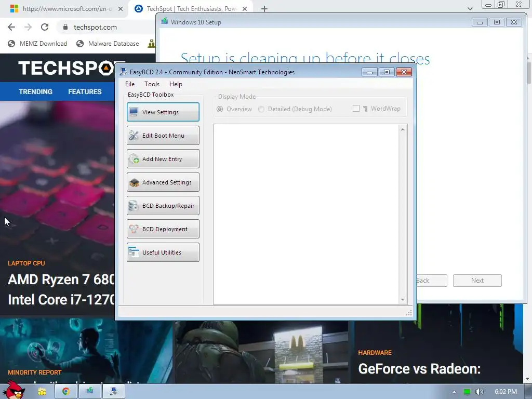
Task: Click the EasyBCD scrollbar up arrow
Action: 403,129
